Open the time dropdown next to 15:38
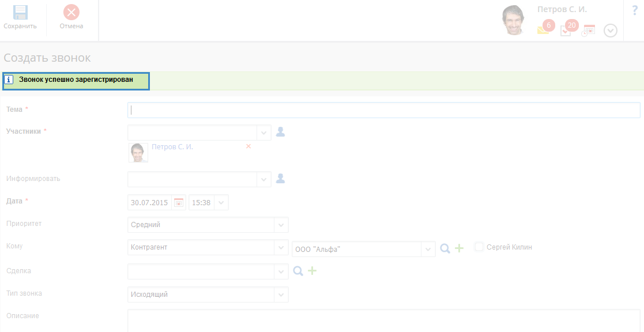 221,202
